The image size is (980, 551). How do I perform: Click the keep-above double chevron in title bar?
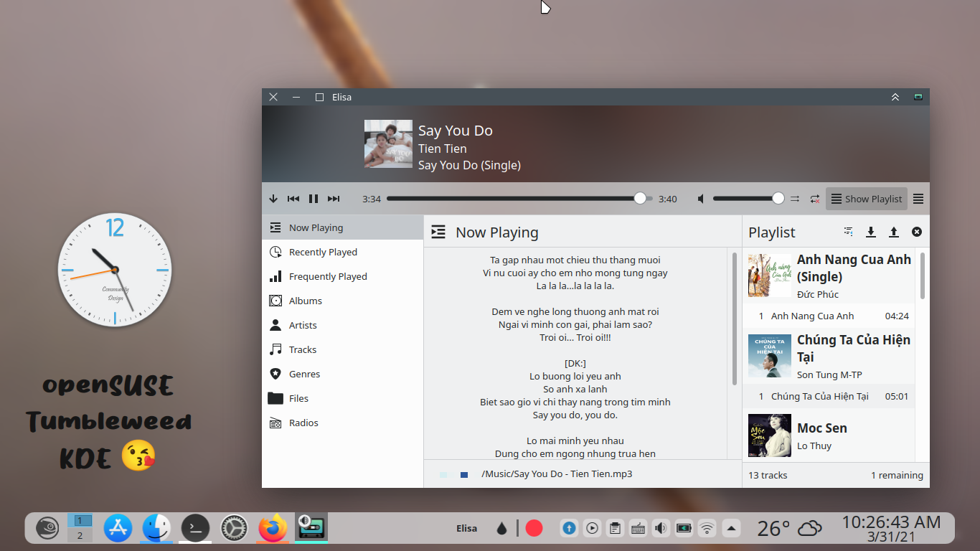click(895, 97)
